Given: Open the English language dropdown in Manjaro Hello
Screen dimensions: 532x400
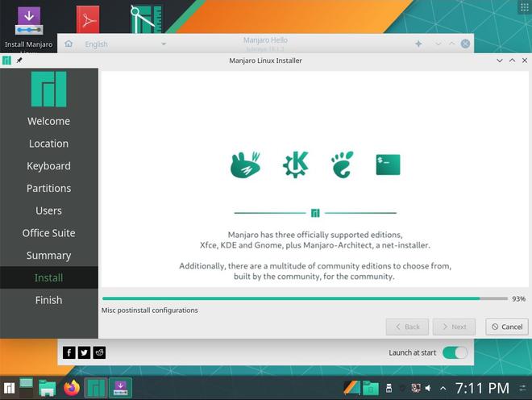Looking at the screenshot, I should click(125, 44).
